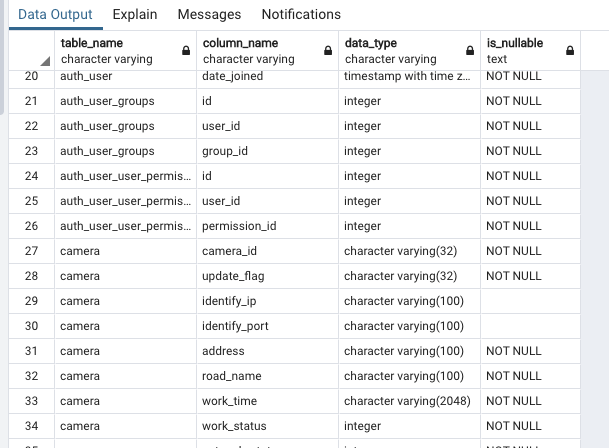Click the lock icon on is_nullable header
609x448 pixels.
(x=570, y=51)
